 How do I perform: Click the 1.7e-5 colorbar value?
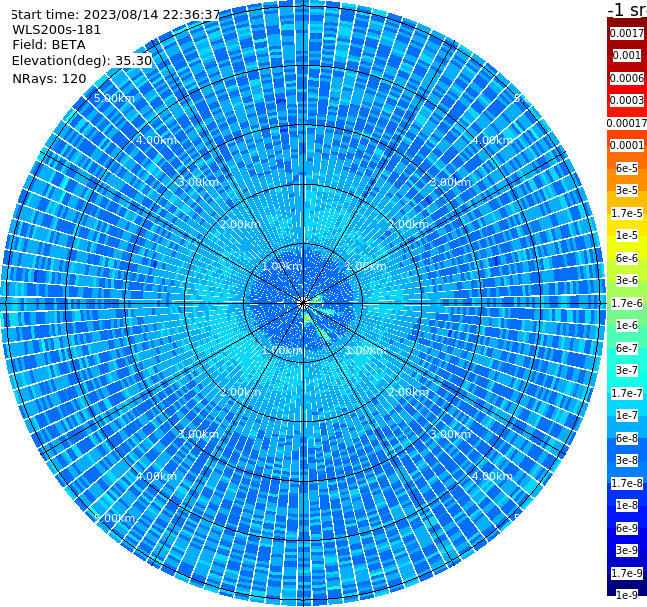pyautogui.click(x=627, y=213)
